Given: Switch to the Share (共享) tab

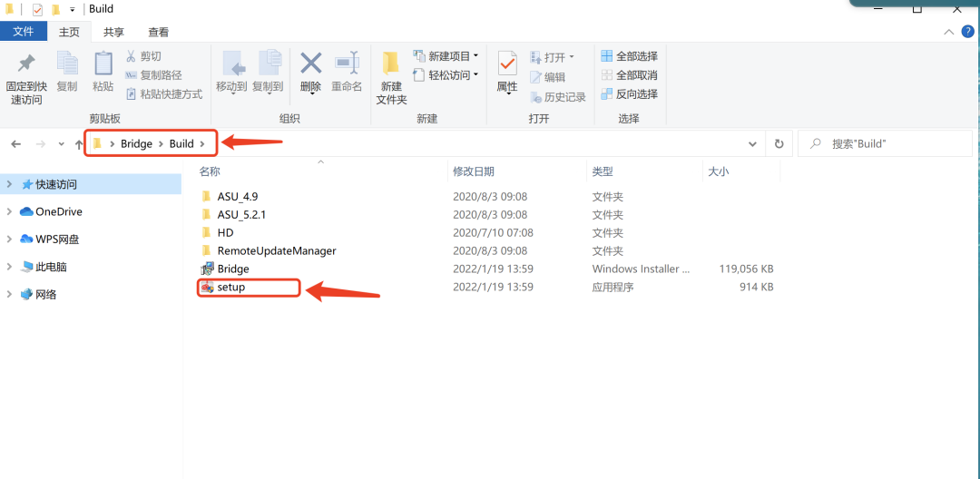Looking at the screenshot, I should coord(113,32).
